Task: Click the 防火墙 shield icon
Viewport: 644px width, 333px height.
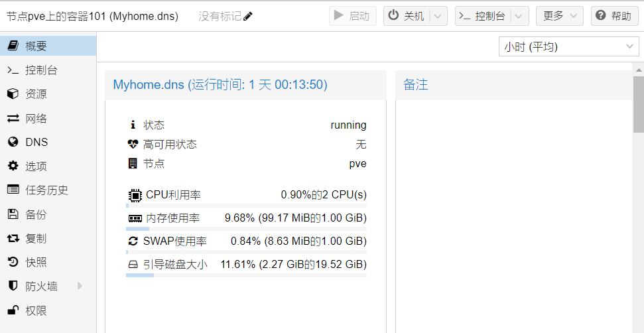Action: [13, 286]
